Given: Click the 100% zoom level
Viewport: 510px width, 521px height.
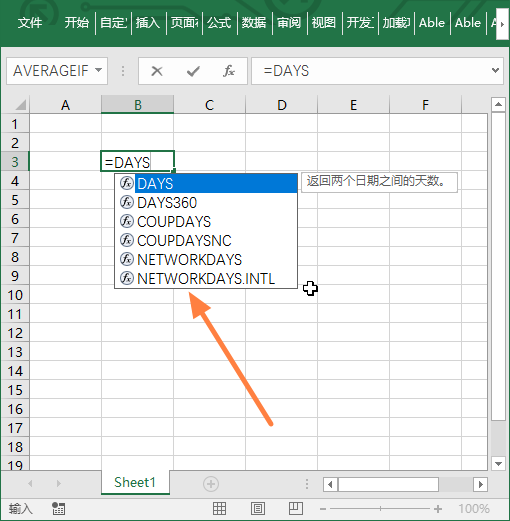Looking at the screenshot, I should 474,509.
